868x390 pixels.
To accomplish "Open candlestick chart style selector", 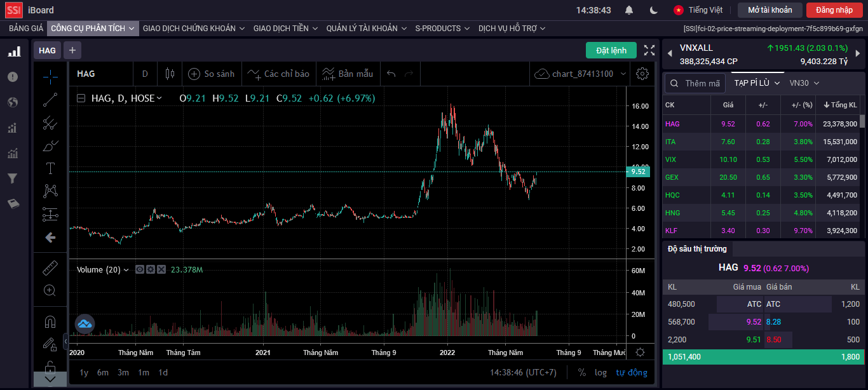I will pos(169,74).
